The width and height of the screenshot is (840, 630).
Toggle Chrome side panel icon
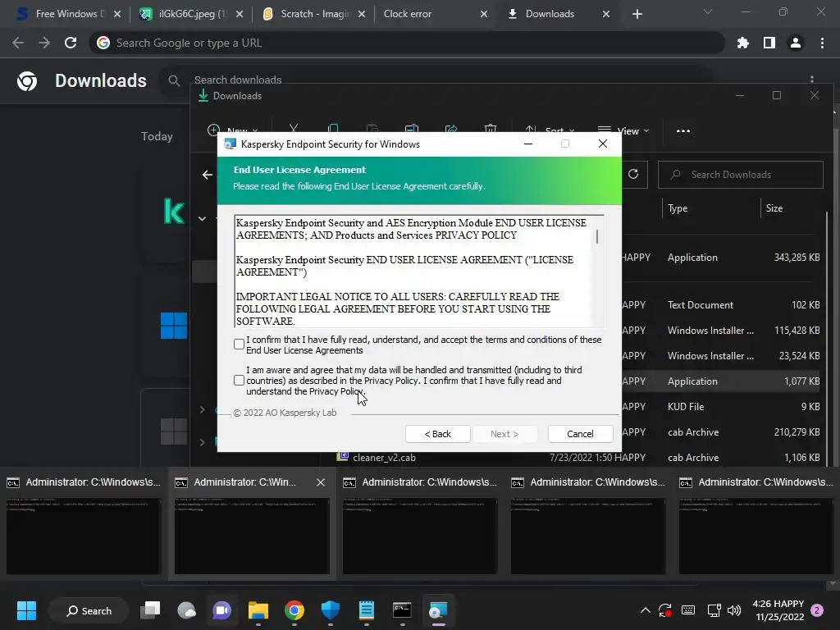point(769,43)
